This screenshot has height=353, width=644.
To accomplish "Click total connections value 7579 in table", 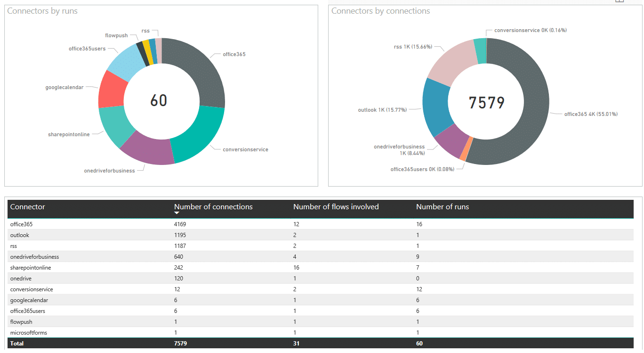I will coord(181,344).
